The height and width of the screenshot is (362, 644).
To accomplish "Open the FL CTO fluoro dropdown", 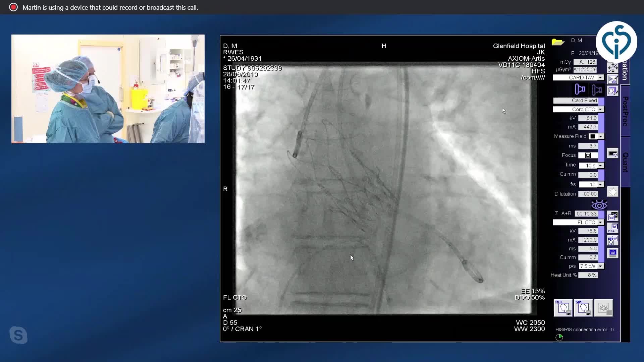I will [600, 222].
